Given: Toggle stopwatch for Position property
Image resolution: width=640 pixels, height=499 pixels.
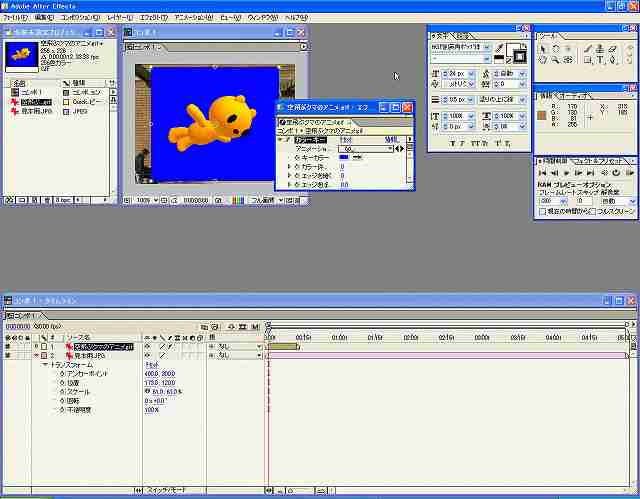Looking at the screenshot, I should [62, 383].
